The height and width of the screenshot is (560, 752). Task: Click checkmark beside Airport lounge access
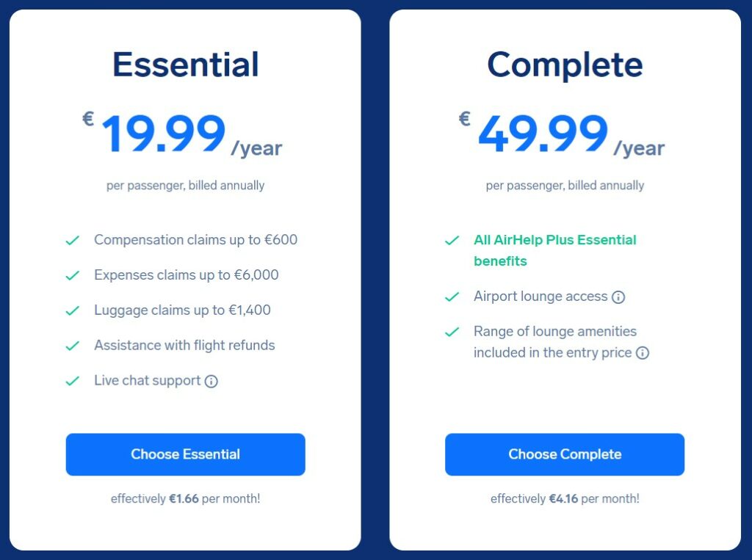[452, 297]
